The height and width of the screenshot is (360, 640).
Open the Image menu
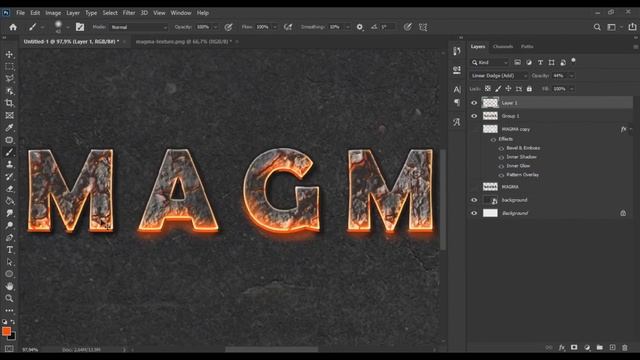(x=53, y=13)
